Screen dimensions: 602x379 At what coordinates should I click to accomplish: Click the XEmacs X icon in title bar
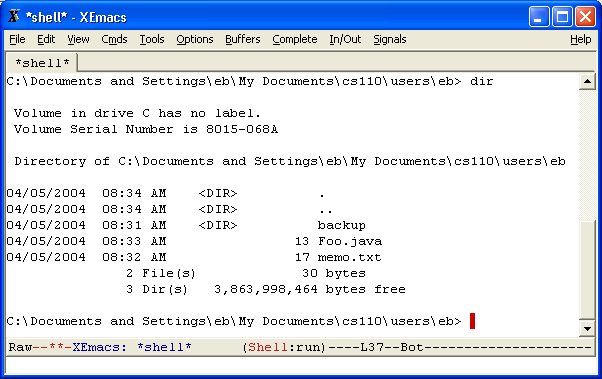tap(14, 17)
